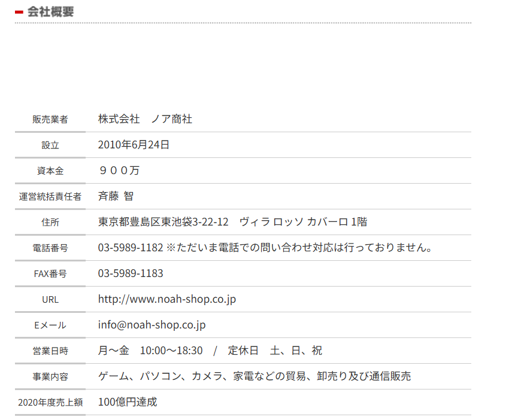515x420 pixels.
Task: Click the capital value ９００万
Action: pyautogui.click(x=119, y=171)
